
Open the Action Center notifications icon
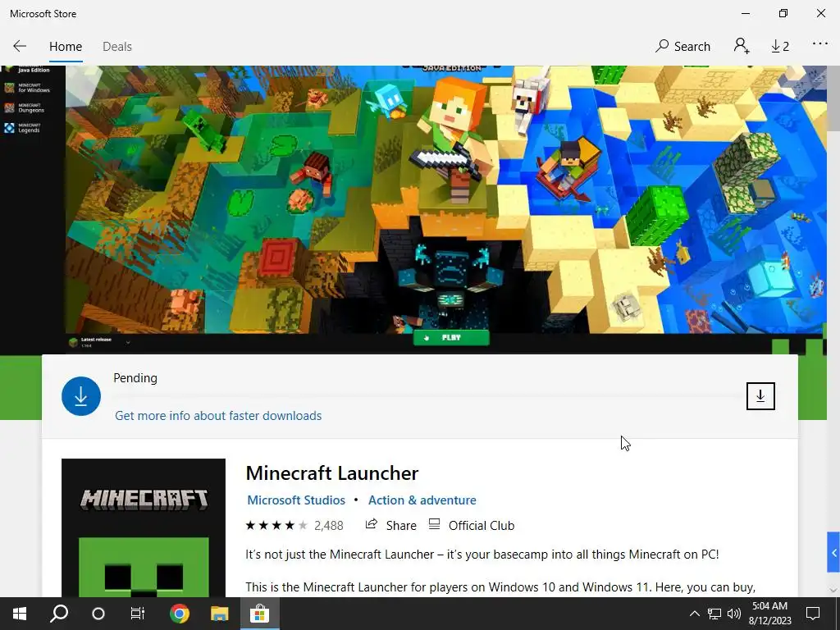(813, 614)
